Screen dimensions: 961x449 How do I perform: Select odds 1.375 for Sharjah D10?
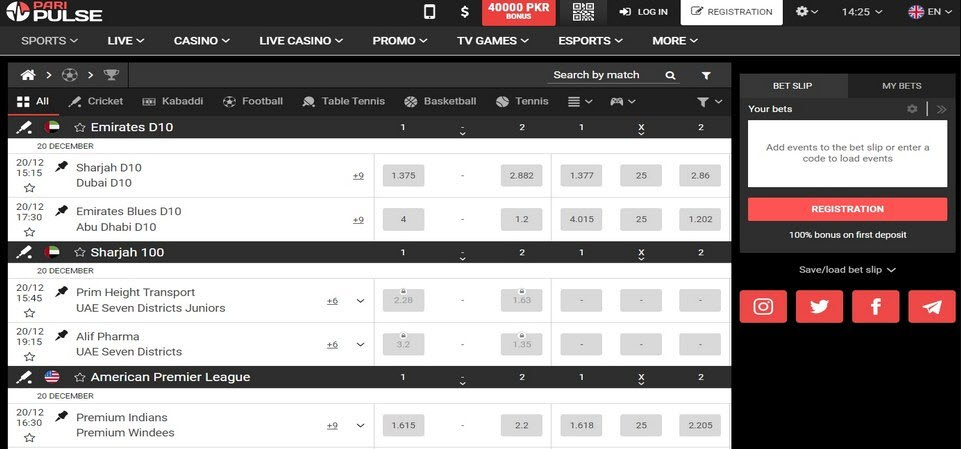(x=403, y=175)
